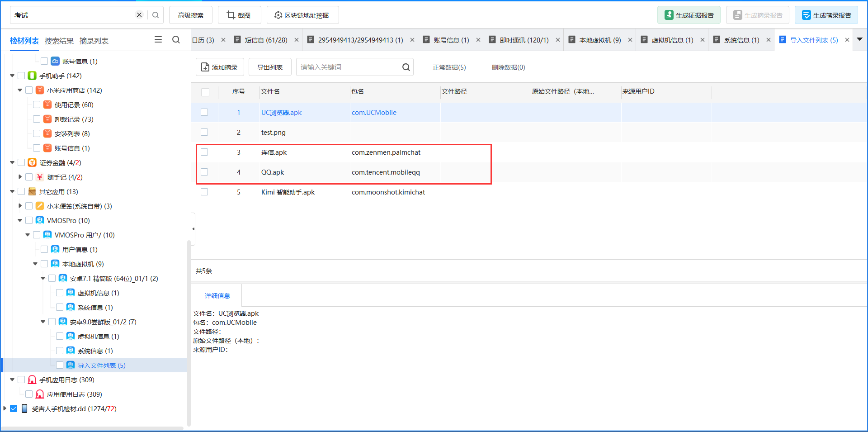Check the checkbox for the QQ.apk row
The width and height of the screenshot is (868, 432).
tap(204, 172)
